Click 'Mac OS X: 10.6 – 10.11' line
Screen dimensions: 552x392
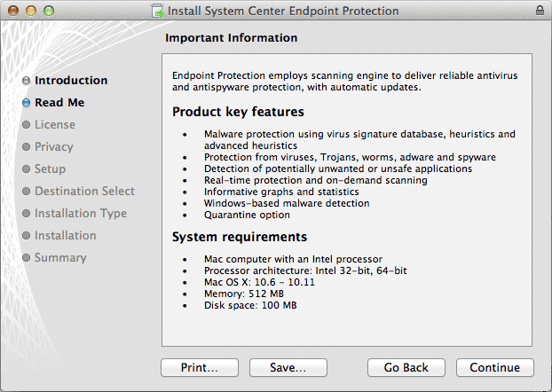259,282
